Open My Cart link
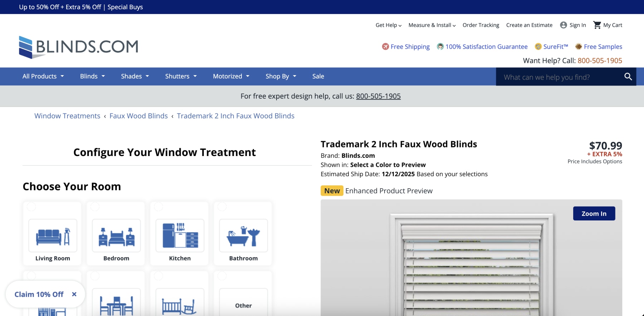 click(x=613, y=25)
